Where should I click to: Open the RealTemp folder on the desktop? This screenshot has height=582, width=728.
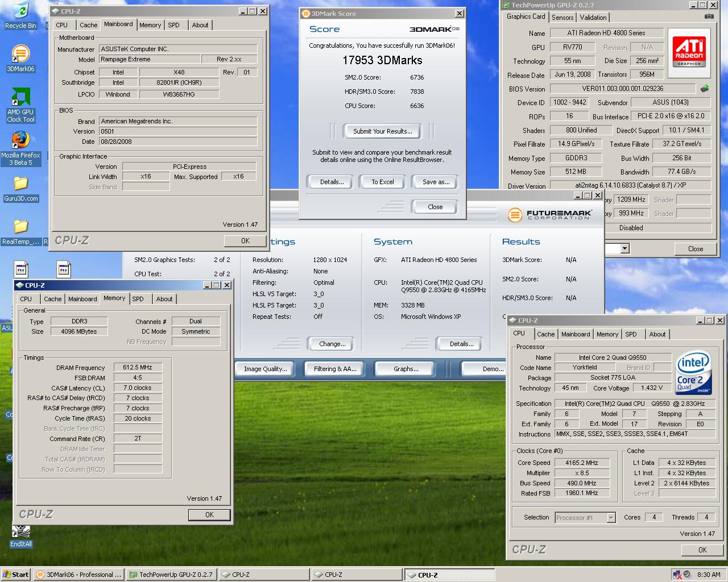20,232
